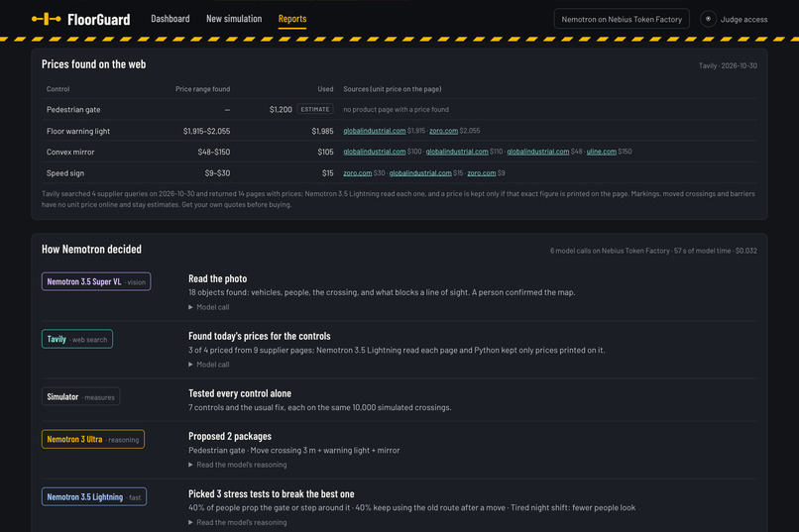The height and width of the screenshot is (532, 799).
Task: Click the 'Sources (unit price on the page)' header
Action: (393, 89)
